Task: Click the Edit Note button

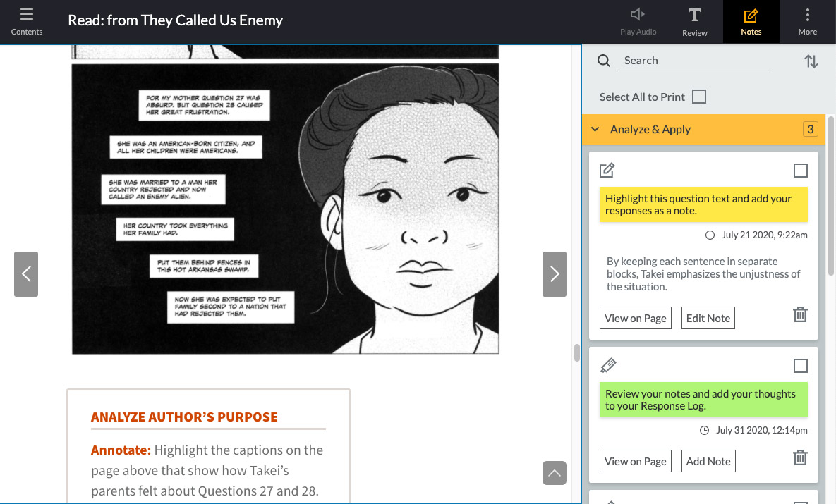Action: tap(708, 318)
